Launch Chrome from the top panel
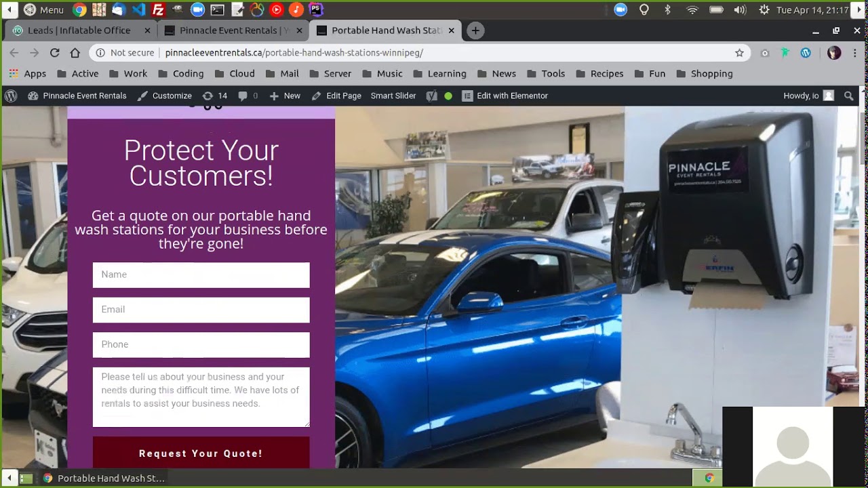The image size is (868, 488). (79, 9)
